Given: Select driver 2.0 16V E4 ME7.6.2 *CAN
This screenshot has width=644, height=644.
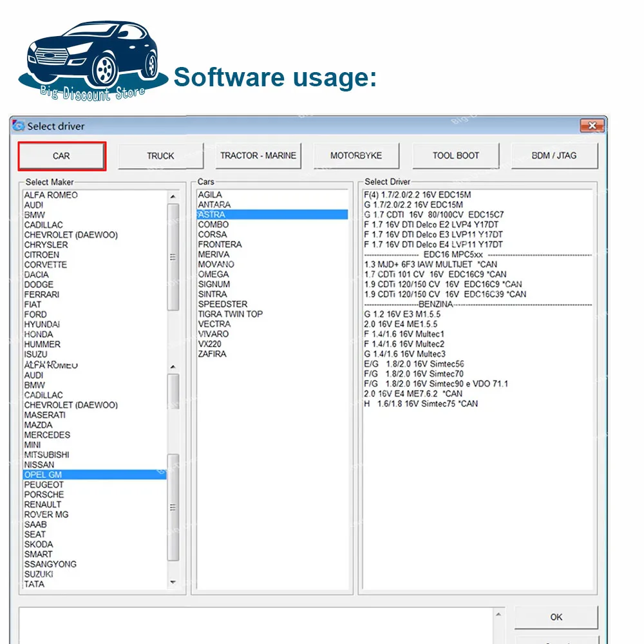Looking at the screenshot, I should tap(413, 394).
